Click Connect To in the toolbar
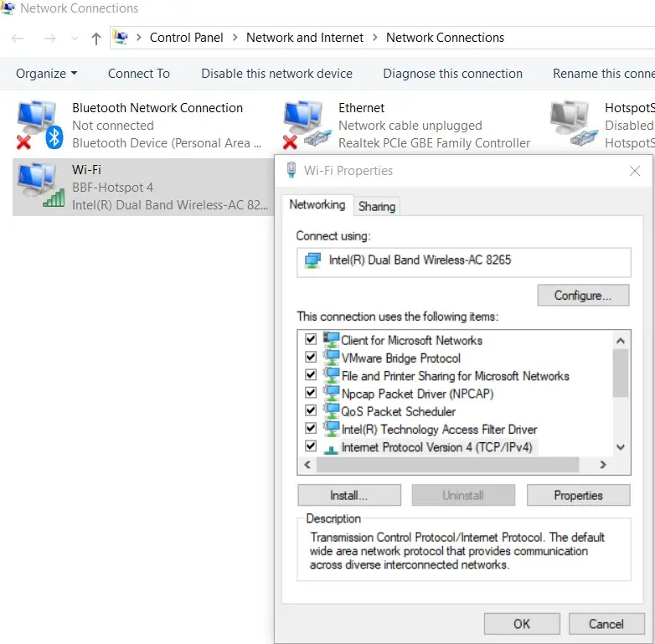655x644 pixels. [x=139, y=74]
